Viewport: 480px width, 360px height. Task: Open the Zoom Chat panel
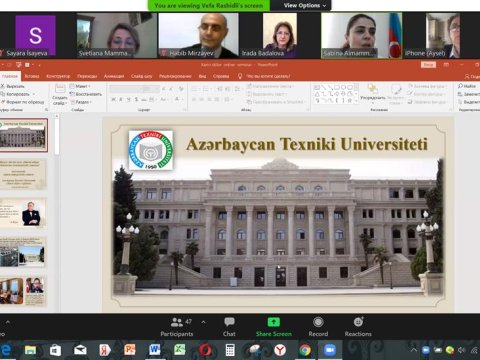229,327
